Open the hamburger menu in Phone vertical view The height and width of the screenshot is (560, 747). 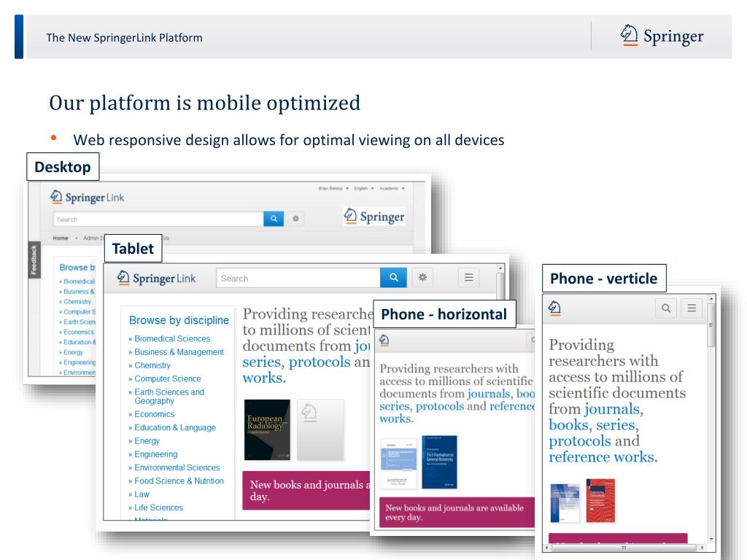pos(692,308)
